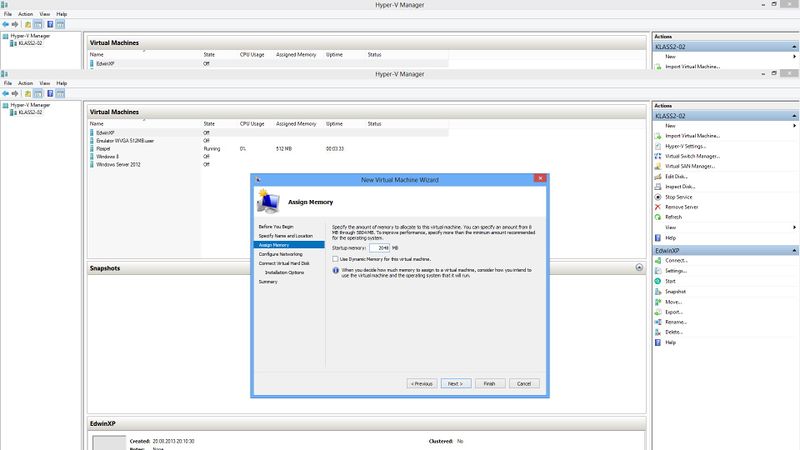Open the Action menu in the upper window
The width and height of the screenshot is (800, 450).
[26, 14]
